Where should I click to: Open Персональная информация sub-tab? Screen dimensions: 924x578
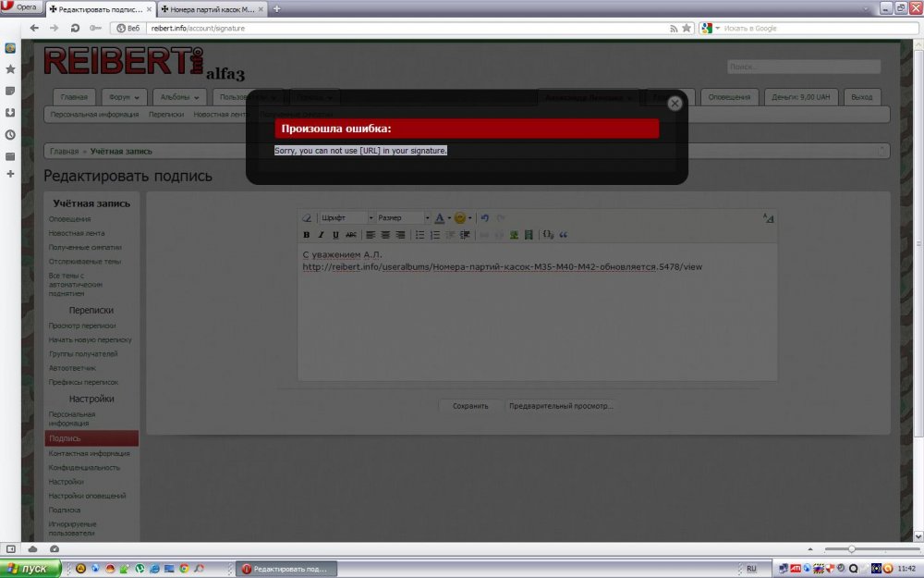click(x=94, y=115)
